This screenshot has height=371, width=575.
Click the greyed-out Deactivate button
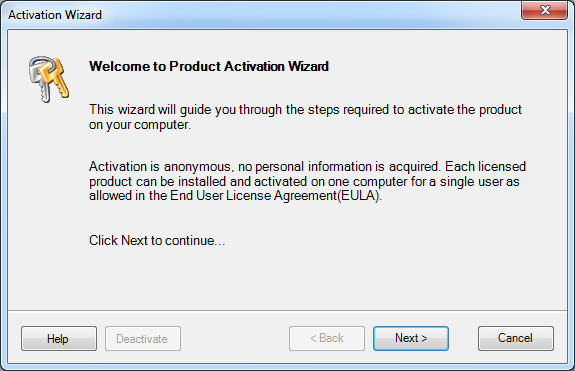pyautogui.click(x=143, y=338)
